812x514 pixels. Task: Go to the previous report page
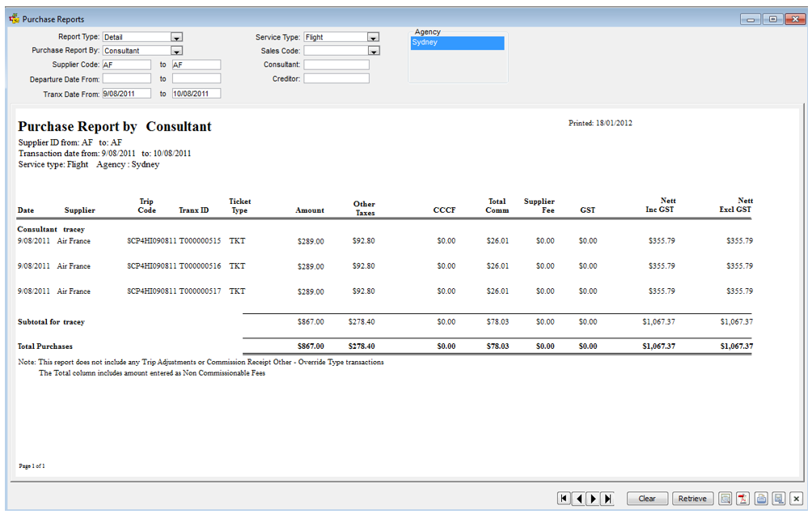578,498
